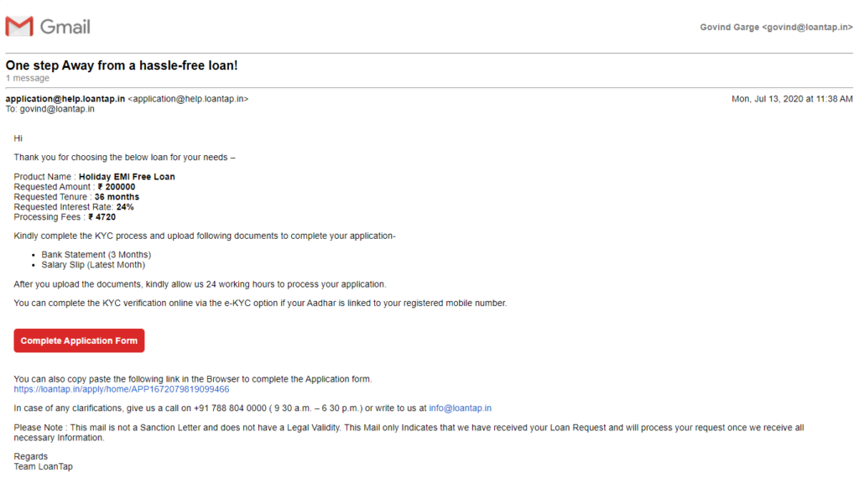
Task: Click the account name 'Govind Garge <govind@loantap.in>'
Action: click(776, 28)
